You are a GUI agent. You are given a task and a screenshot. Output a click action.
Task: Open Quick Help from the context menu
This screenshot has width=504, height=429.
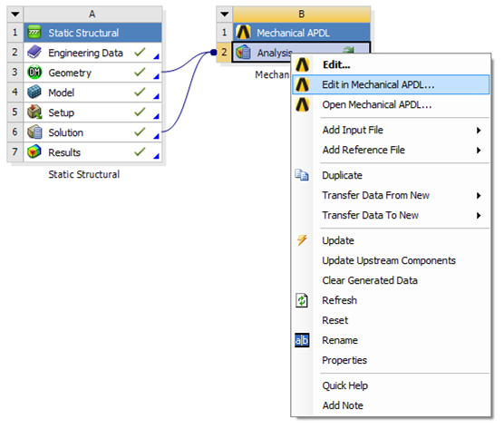point(391,385)
